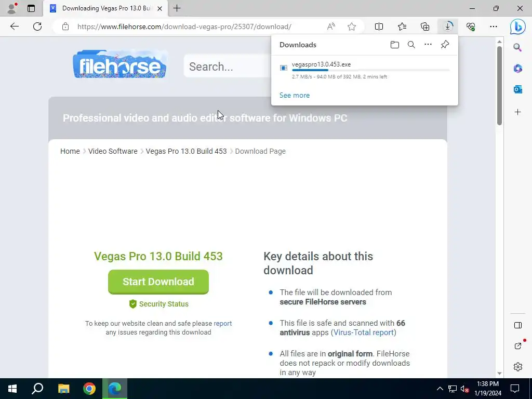Open the Virus-Total report link

point(363,332)
